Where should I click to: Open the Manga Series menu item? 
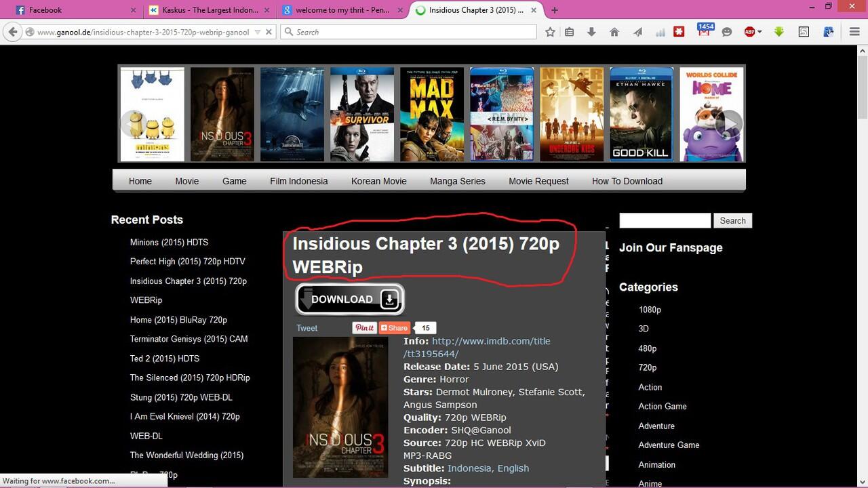pos(458,181)
